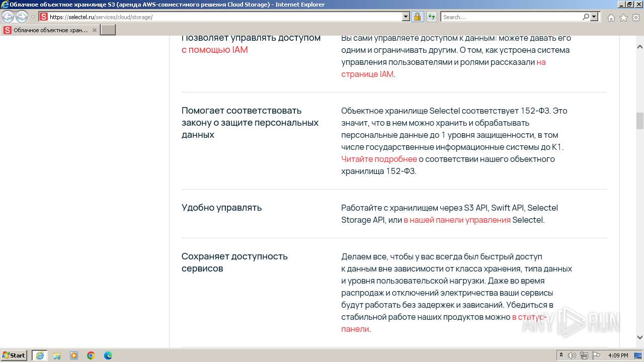Click the scrollbar up arrow
Image resolution: width=644 pixels, height=362 pixels.
640,47
